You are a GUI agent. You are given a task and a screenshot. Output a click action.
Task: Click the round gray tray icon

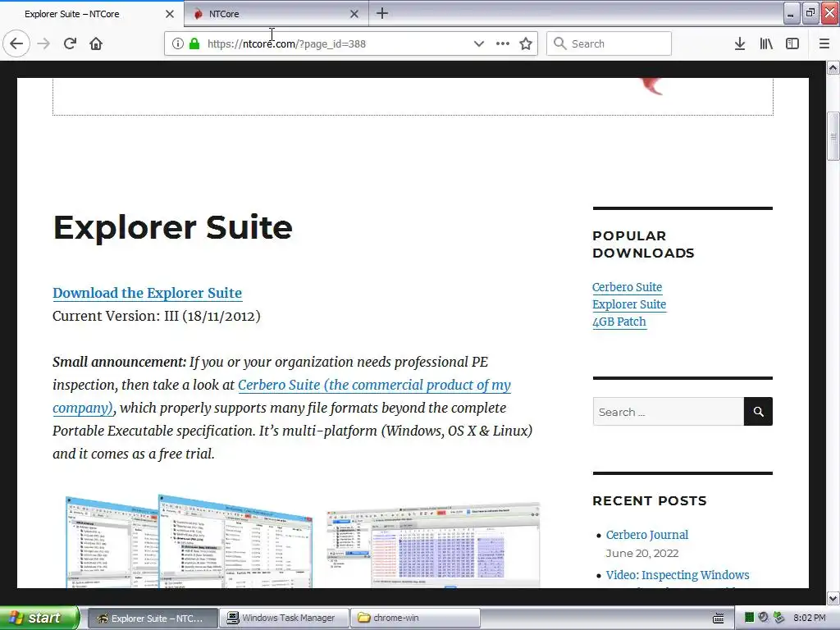[x=764, y=618]
